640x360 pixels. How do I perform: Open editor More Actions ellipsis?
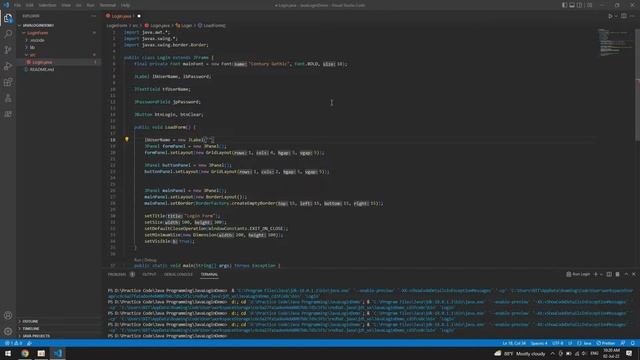pos(632,16)
